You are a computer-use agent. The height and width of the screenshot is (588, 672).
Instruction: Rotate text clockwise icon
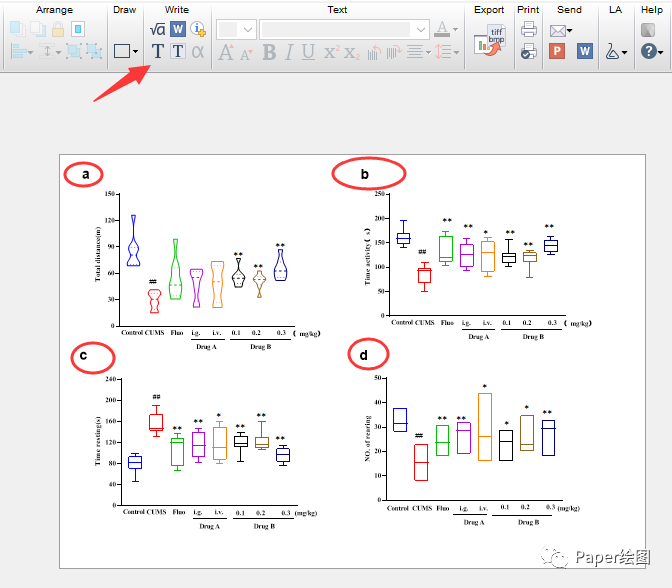(x=394, y=52)
